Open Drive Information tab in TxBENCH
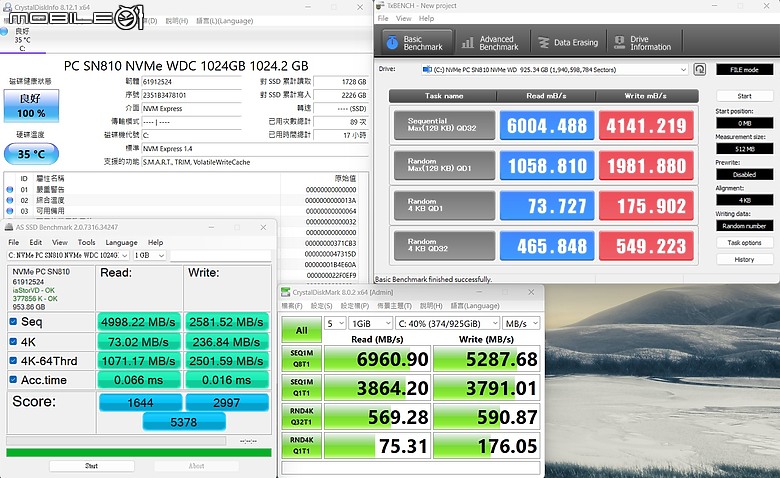This screenshot has height=478, width=780. (x=644, y=43)
